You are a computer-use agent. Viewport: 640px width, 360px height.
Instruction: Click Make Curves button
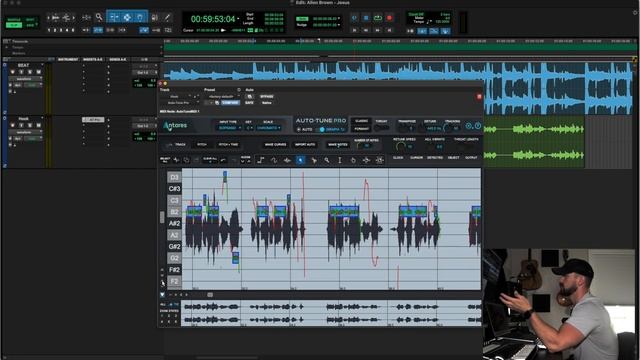276,144
